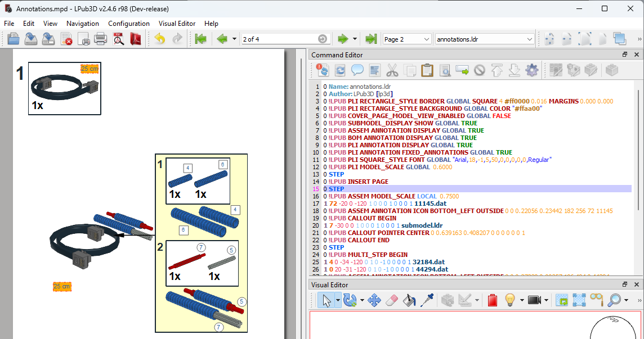Viewport: 644px width, 339px height.
Task: Click the Light bulb icon
Action: point(509,300)
